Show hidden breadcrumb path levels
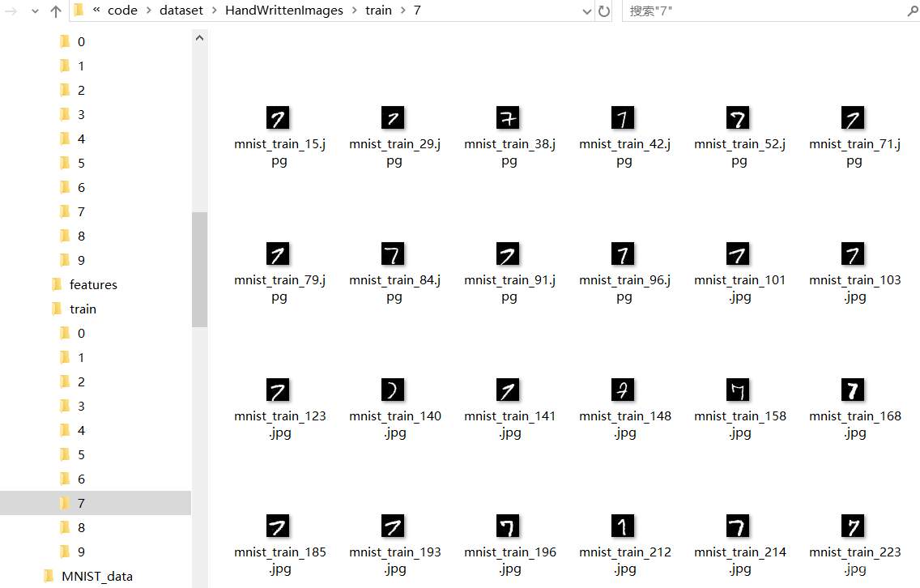 coord(96,10)
